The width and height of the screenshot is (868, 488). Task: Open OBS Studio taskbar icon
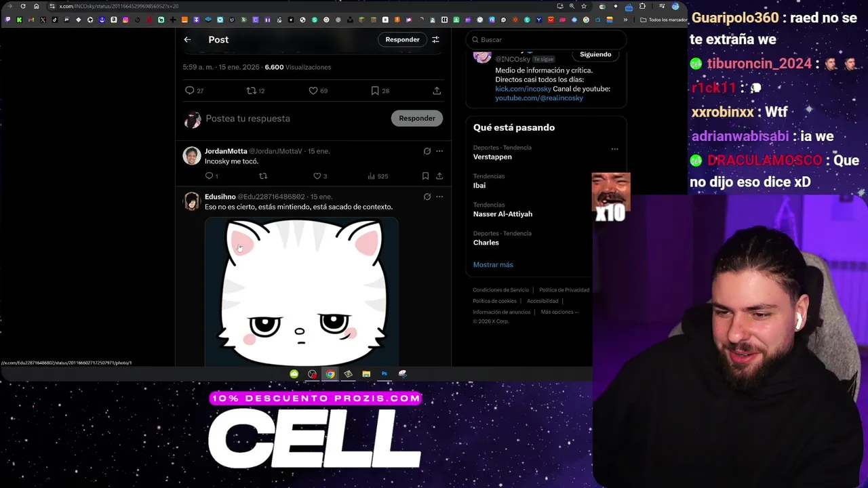click(x=312, y=374)
